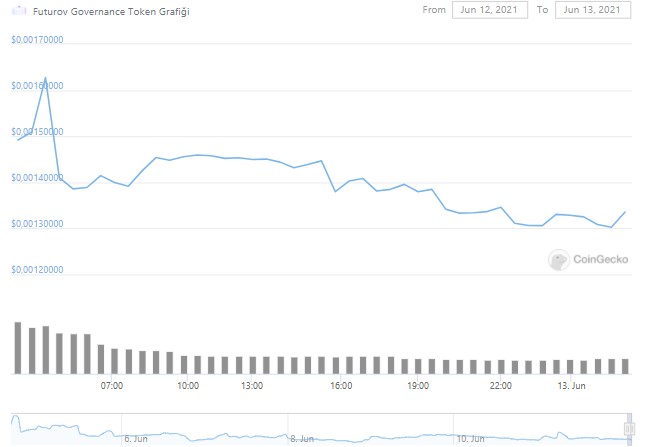Click the price spike peak near $0,00160000
Viewport: 652px width, 447px height.
(45, 78)
